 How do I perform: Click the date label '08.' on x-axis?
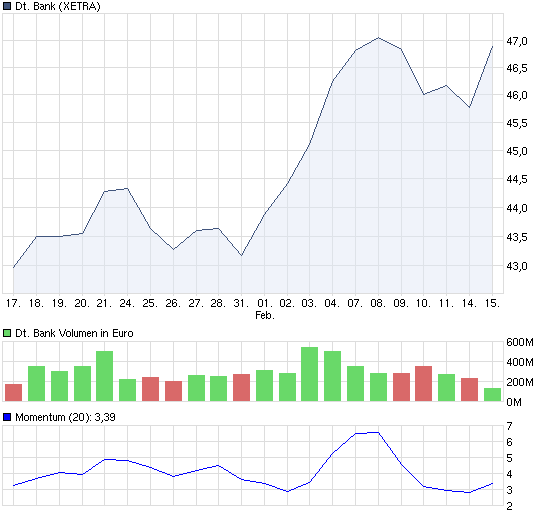(378, 303)
